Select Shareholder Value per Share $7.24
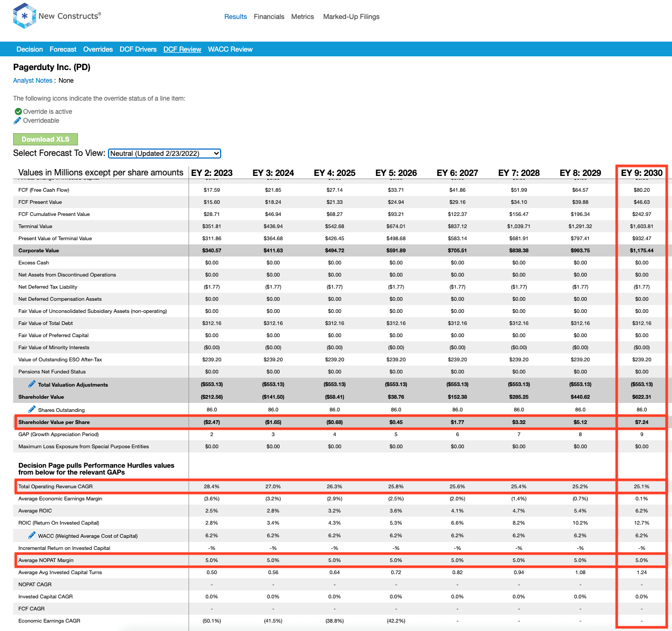 coord(642,422)
